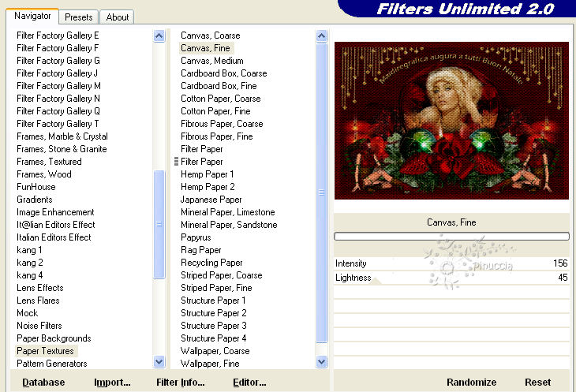Image resolution: width=576 pixels, height=392 pixels.
Task: Select It@lian Editors Effect
Action: coord(55,225)
